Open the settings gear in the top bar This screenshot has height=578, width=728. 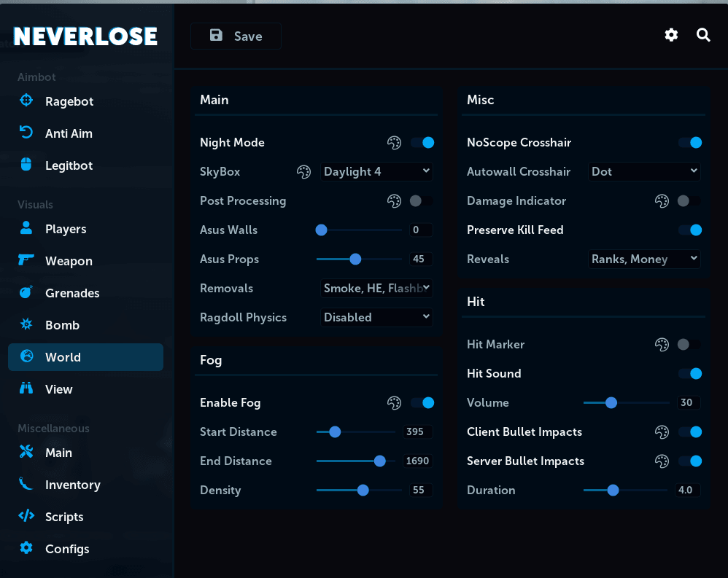point(671,35)
